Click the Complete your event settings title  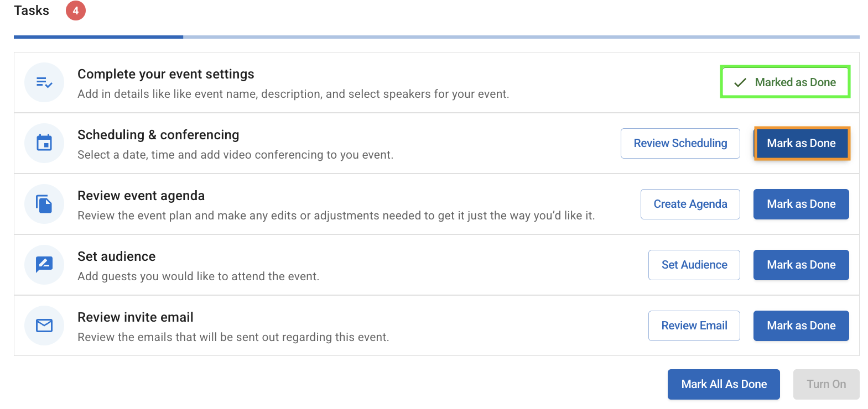click(166, 74)
